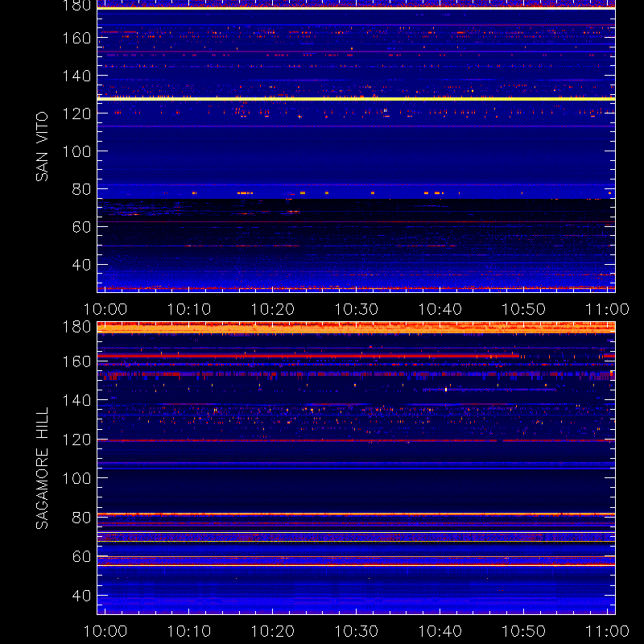644x644 pixels.
Task: Select the 120 tick label on SAN VITO plot
Action: [x=76, y=114]
